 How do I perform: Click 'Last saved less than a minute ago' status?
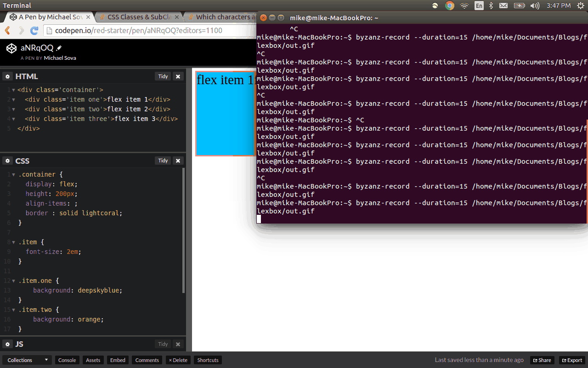pyautogui.click(x=479, y=360)
